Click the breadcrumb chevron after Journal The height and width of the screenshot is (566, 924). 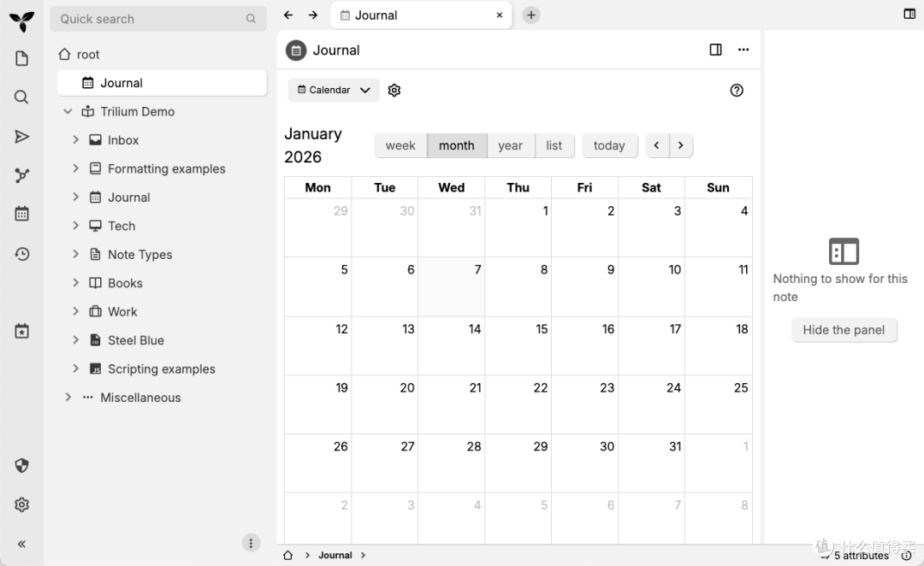[x=363, y=556]
